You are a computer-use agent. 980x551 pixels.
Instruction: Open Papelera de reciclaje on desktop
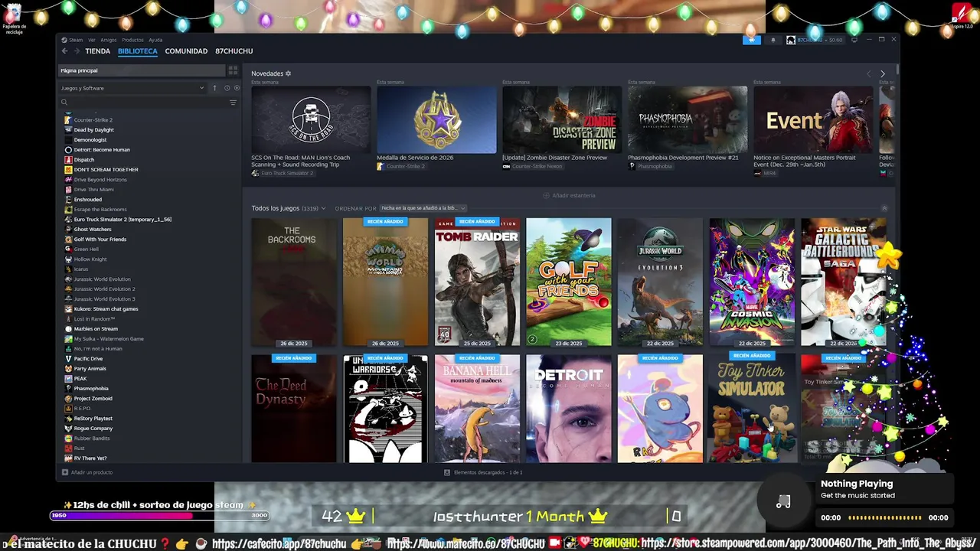point(14,20)
